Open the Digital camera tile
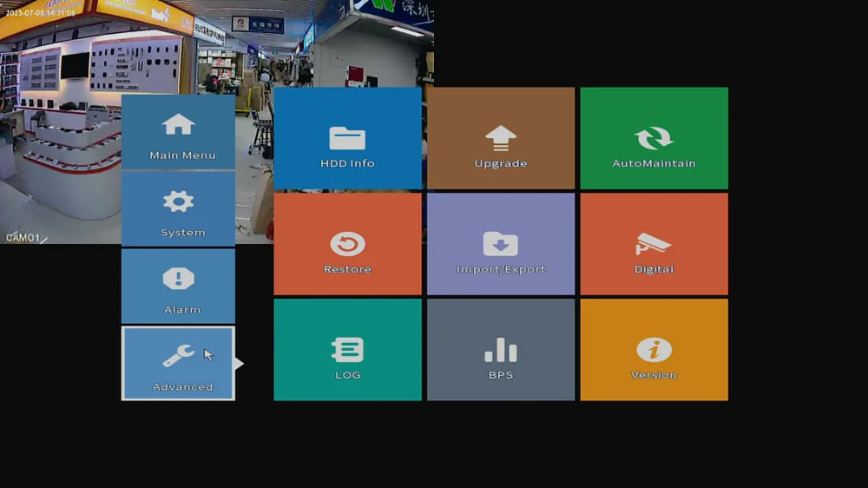 click(x=654, y=244)
